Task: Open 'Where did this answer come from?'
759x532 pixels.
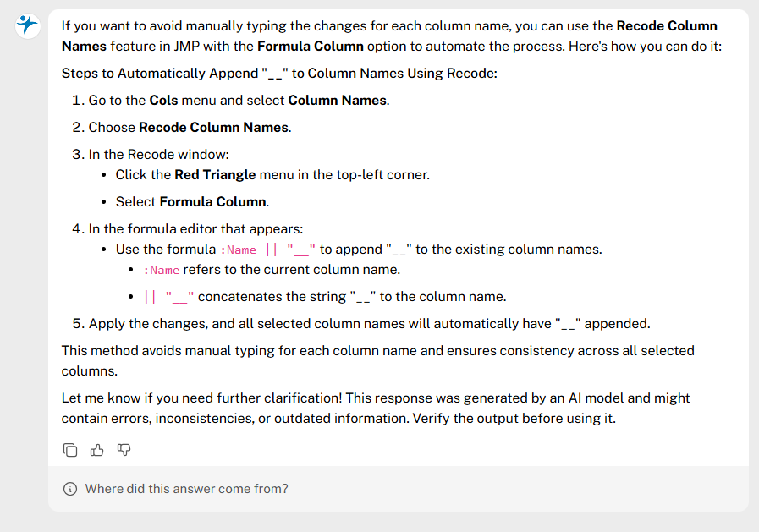Action: [x=186, y=489]
